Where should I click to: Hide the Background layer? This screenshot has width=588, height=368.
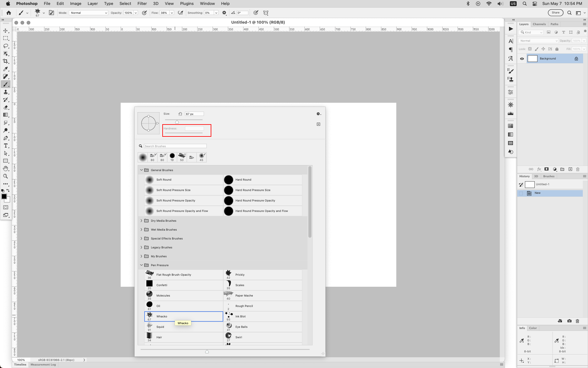click(522, 58)
